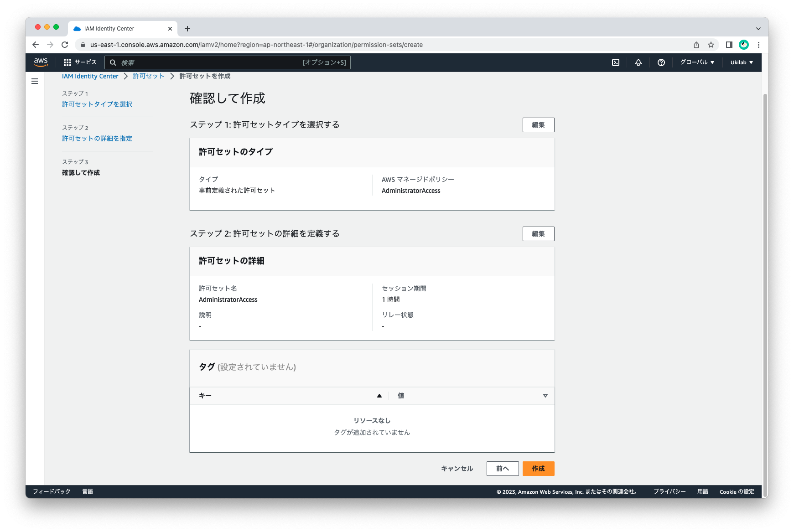Select the IAM Identity Center browser tab

click(x=122, y=29)
